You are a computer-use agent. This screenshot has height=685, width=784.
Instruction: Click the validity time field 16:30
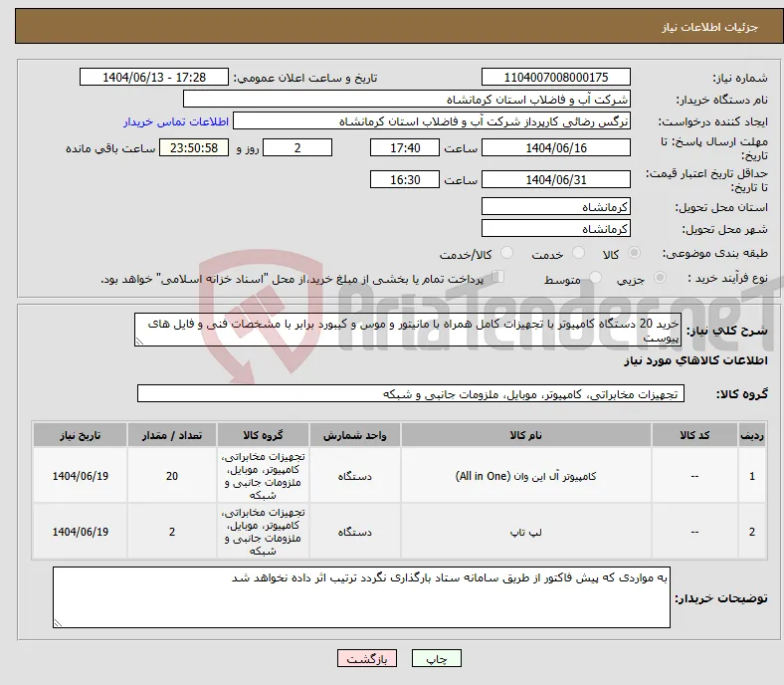tap(405, 179)
